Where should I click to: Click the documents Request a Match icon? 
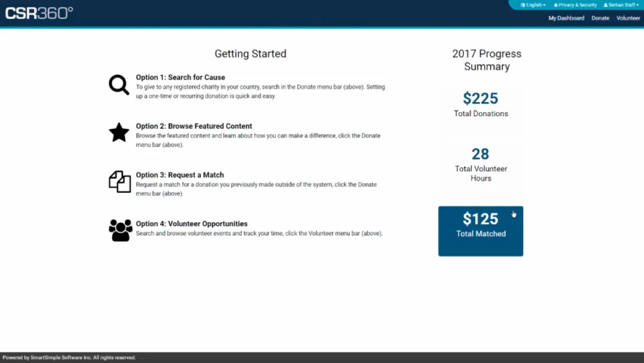click(x=120, y=181)
